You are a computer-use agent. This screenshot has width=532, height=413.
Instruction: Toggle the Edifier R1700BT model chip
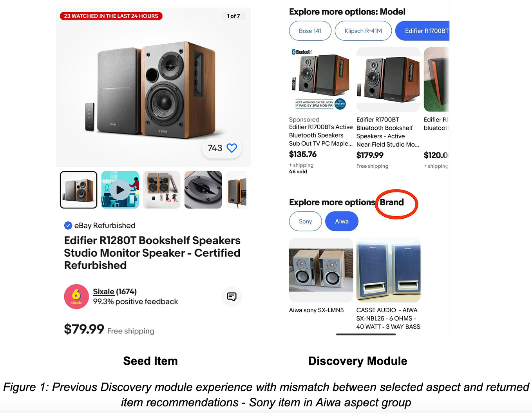click(x=423, y=31)
